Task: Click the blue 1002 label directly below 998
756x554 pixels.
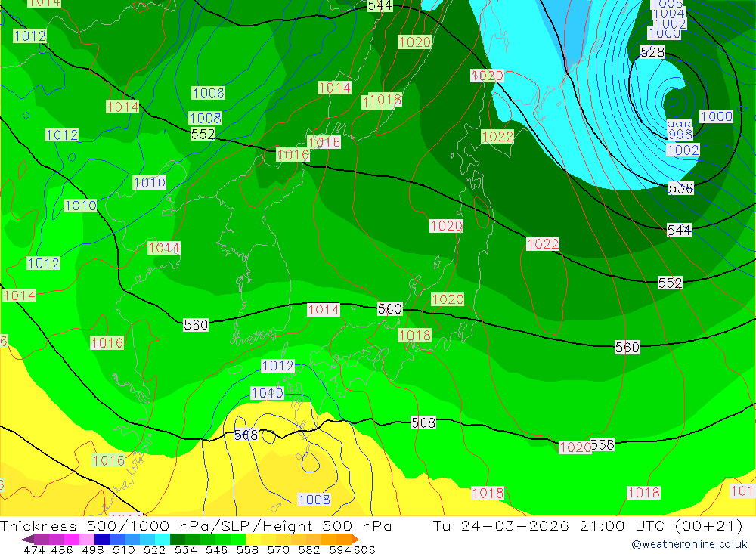Action: pos(683,150)
